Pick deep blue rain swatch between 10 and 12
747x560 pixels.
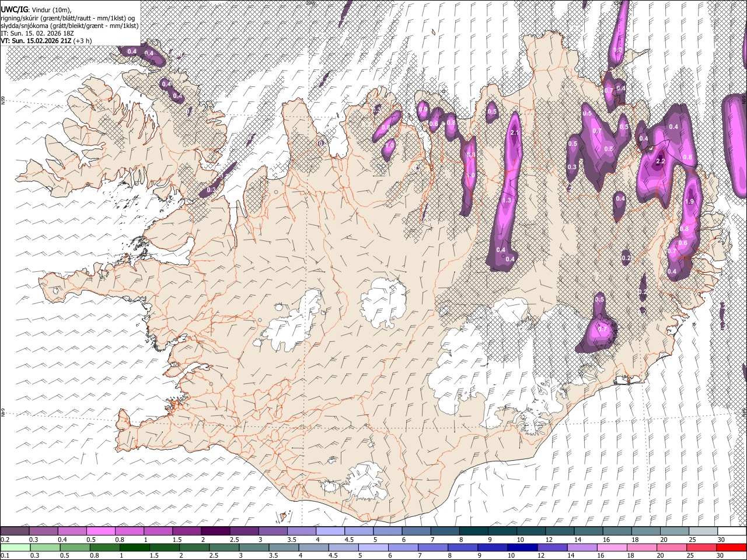pyautogui.click(x=523, y=547)
